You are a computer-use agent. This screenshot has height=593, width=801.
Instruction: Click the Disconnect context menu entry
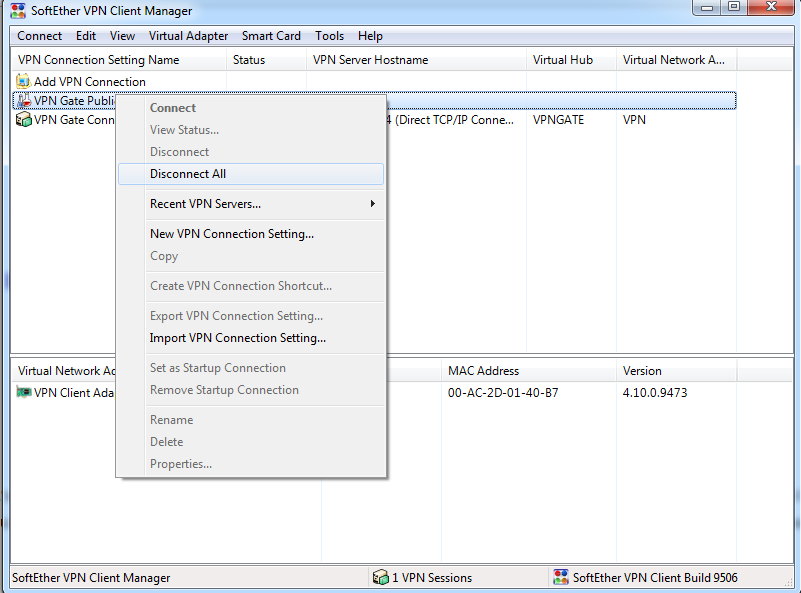click(251, 152)
